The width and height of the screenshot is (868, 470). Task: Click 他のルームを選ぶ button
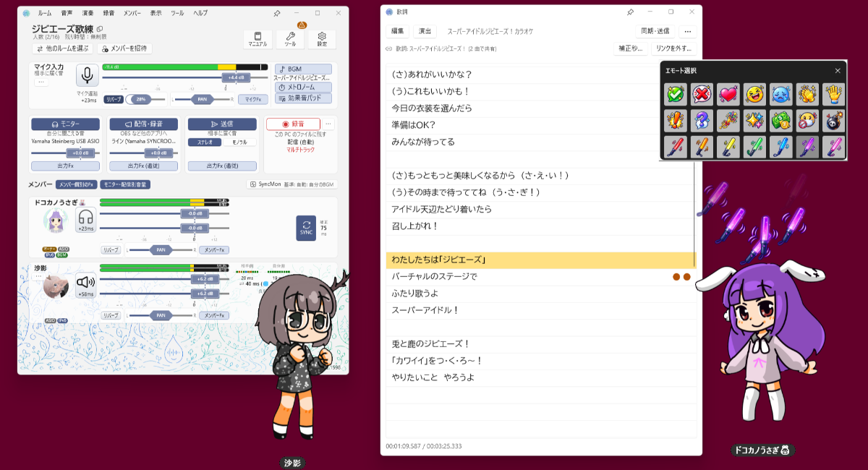(63, 48)
